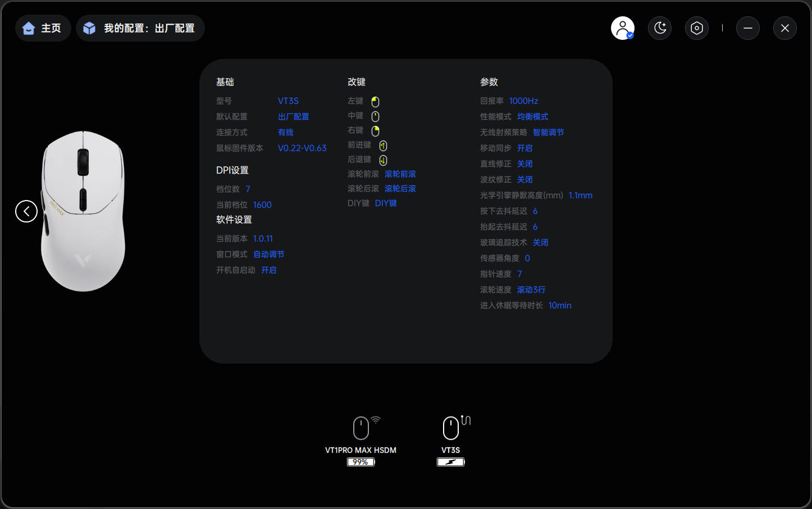Click firmware version V0.22-V0.63
The width and height of the screenshot is (812, 509).
[302, 148]
